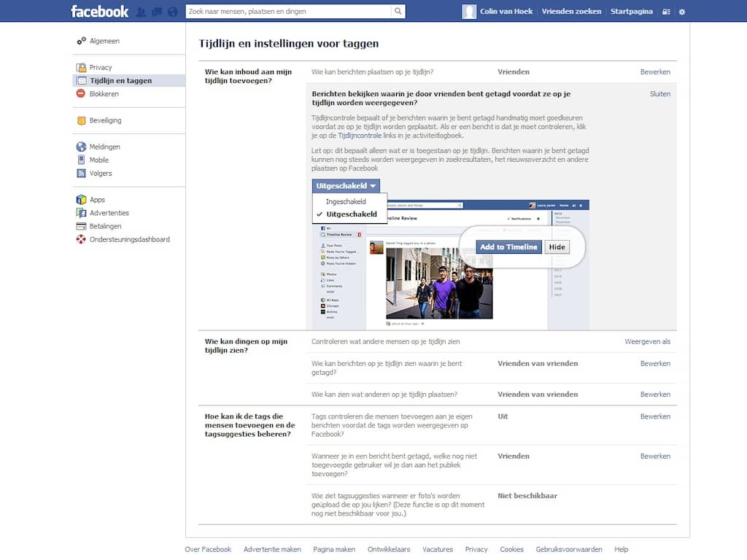The width and height of the screenshot is (747, 560).
Task: Edit the 'Tags controleren' setting
Action: (x=655, y=416)
